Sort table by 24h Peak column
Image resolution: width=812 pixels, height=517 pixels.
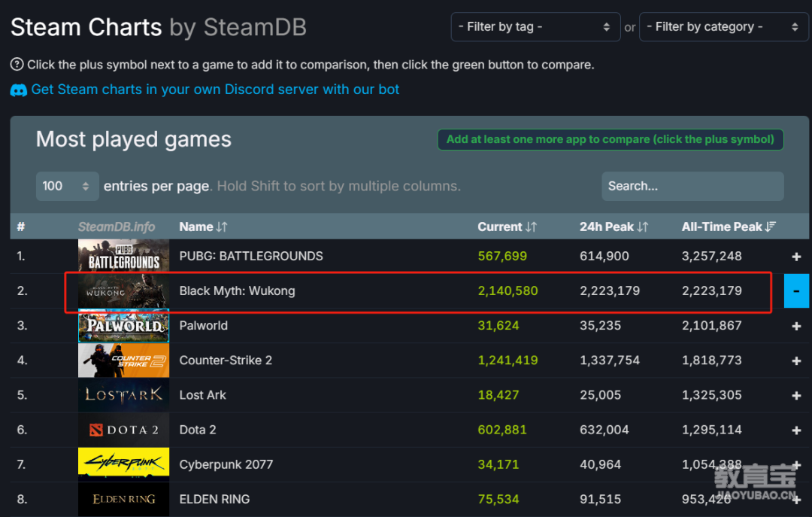point(614,227)
